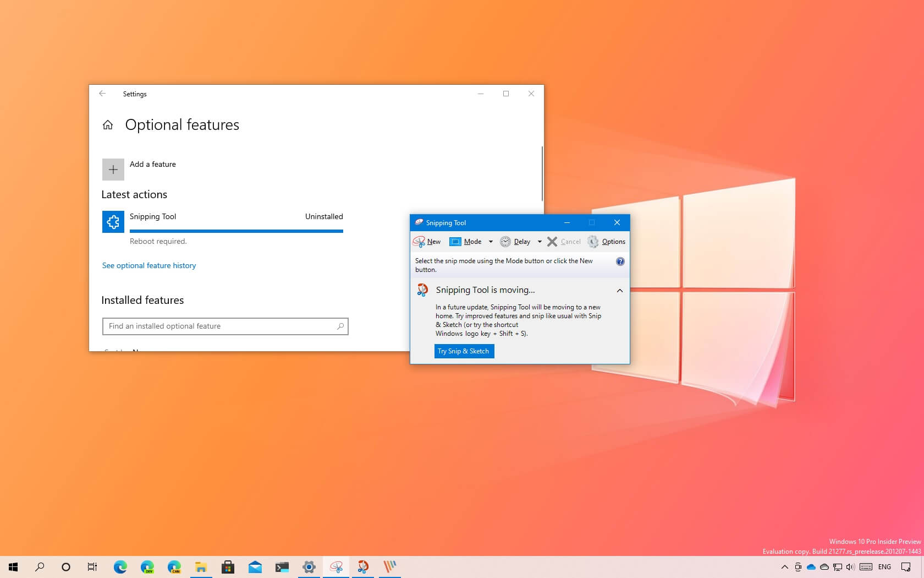Image resolution: width=924 pixels, height=578 pixels.
Task: Open Snip & Sketch from the taskbar
Action: 362,566
